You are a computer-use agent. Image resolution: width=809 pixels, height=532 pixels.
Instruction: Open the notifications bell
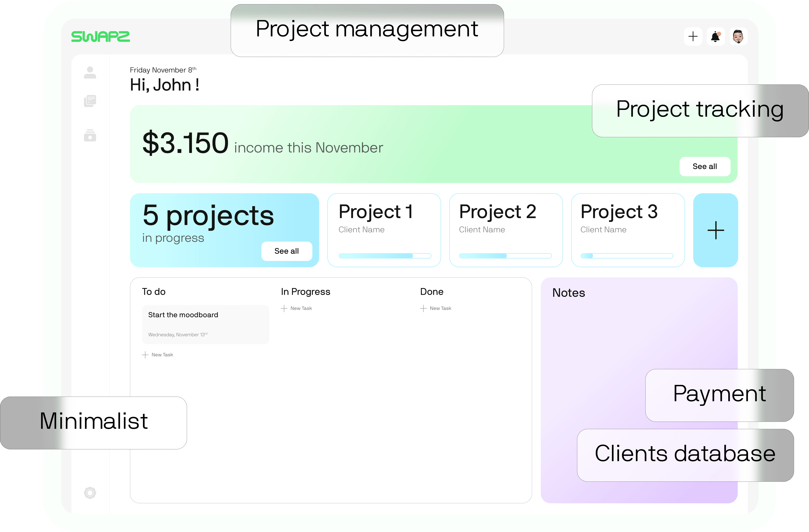click(x=716, y=36)
